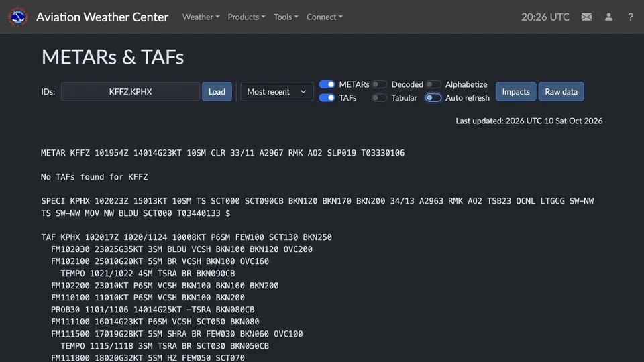Click the FM102030 forecast line
This screenshot has width=644, height=362.
[182, 249]
